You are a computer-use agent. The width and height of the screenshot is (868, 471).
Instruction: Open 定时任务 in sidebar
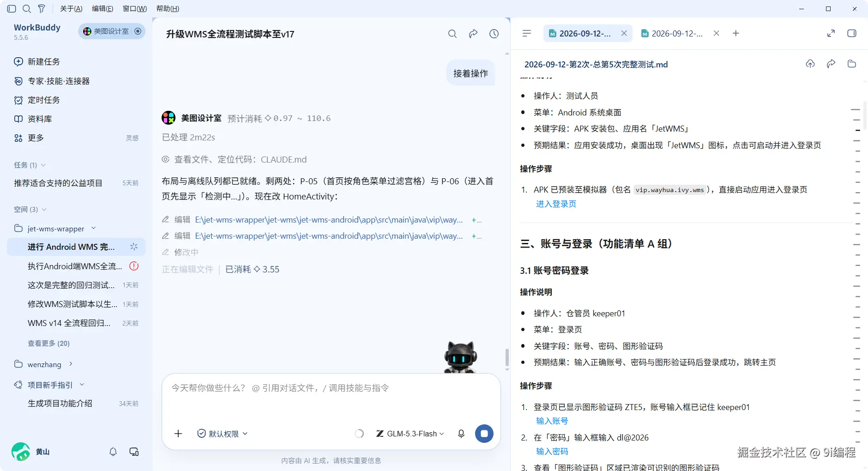pyautogui.click(x=37, y=100)
